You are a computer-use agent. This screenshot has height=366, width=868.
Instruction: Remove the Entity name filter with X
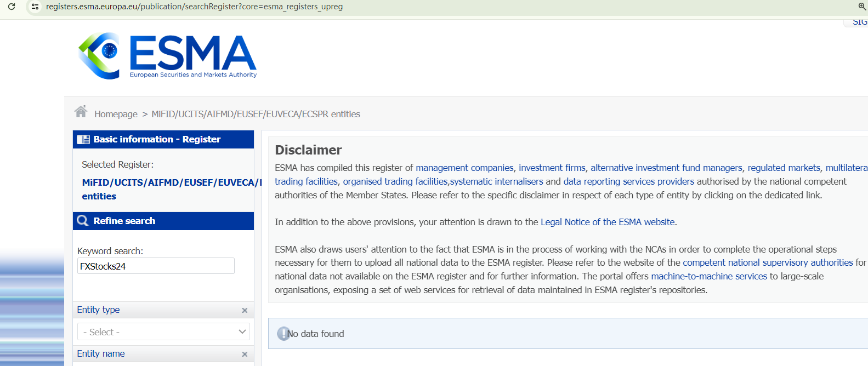(x=245, y=354)
